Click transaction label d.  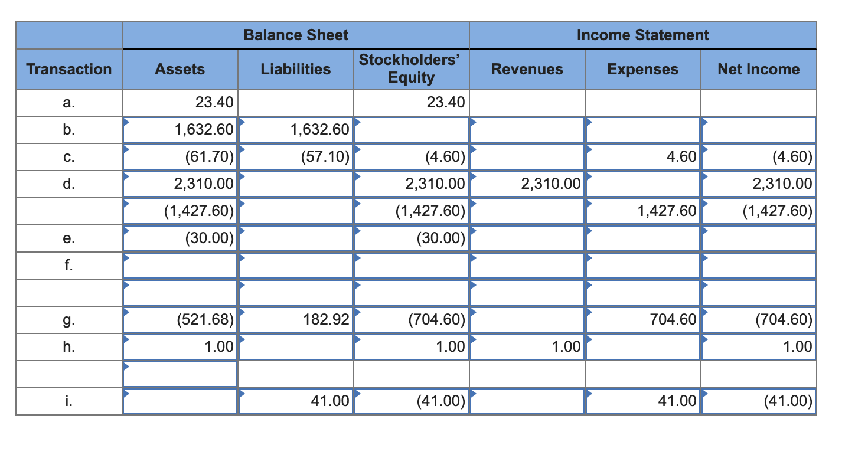tap(69, 184)
